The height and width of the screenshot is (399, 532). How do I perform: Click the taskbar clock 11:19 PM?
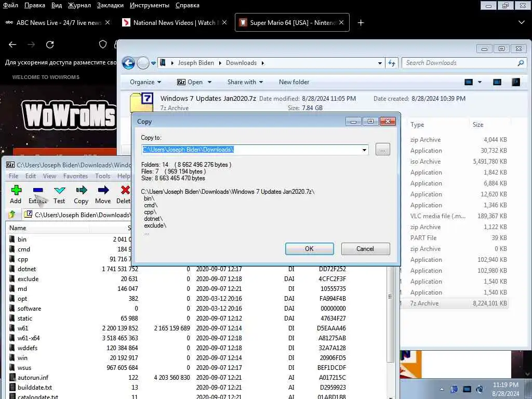click(505, 385)
